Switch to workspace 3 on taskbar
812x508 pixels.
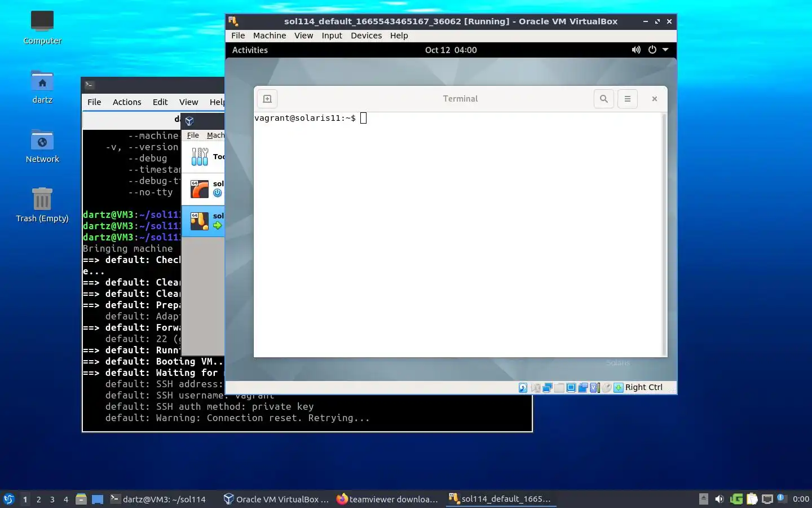52,500
